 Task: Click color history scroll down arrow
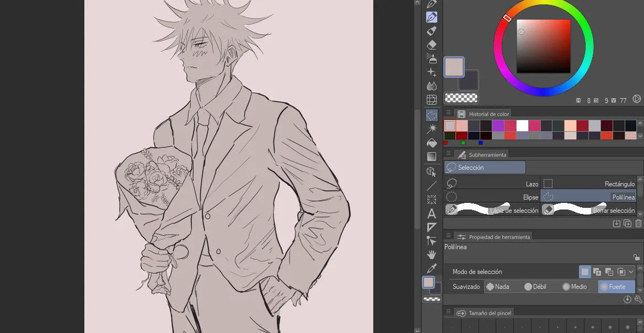click(x=640, y=136)
